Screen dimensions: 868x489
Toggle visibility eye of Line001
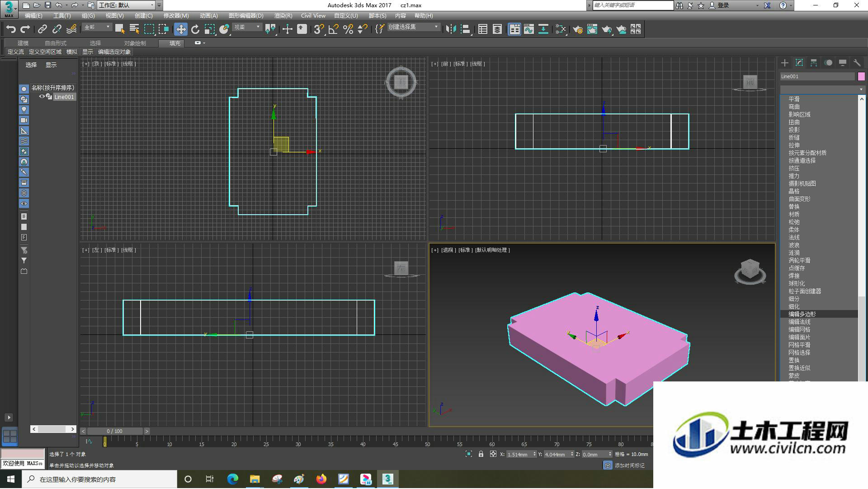[x=42, y=97]
